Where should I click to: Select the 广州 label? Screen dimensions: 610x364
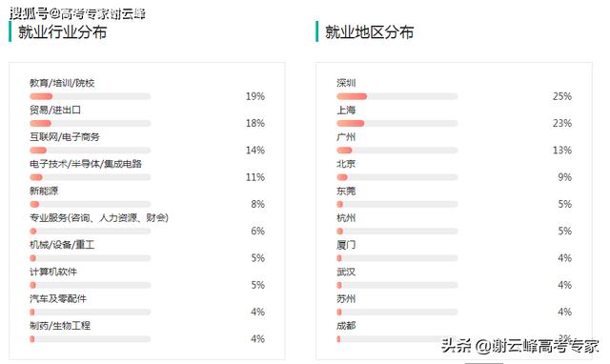click(x=346, y=137)
